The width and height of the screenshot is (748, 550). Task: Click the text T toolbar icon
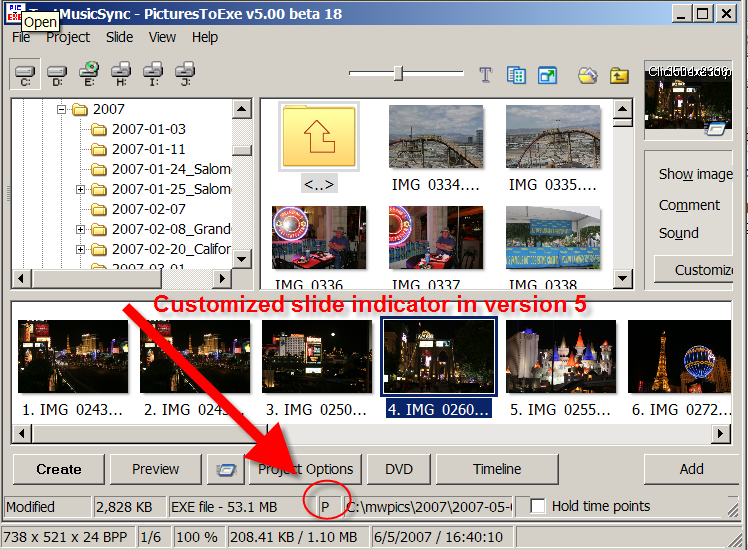pos(486,75)
